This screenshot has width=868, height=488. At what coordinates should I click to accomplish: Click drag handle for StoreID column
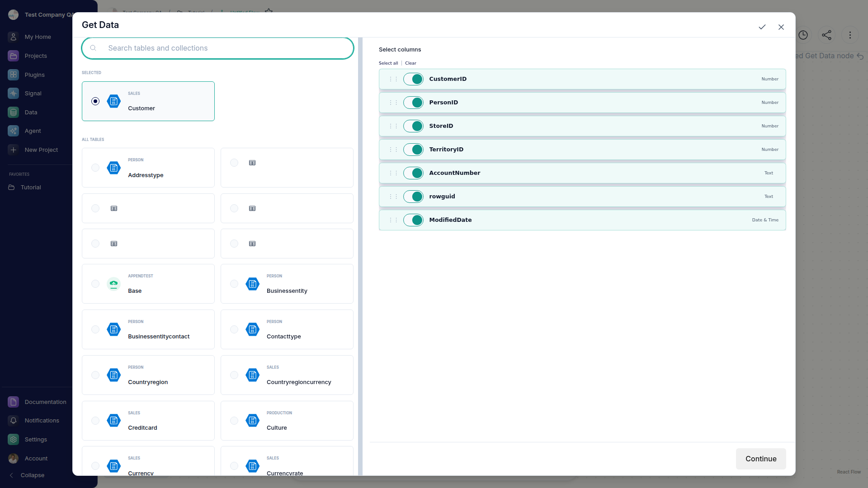[393, 126]
